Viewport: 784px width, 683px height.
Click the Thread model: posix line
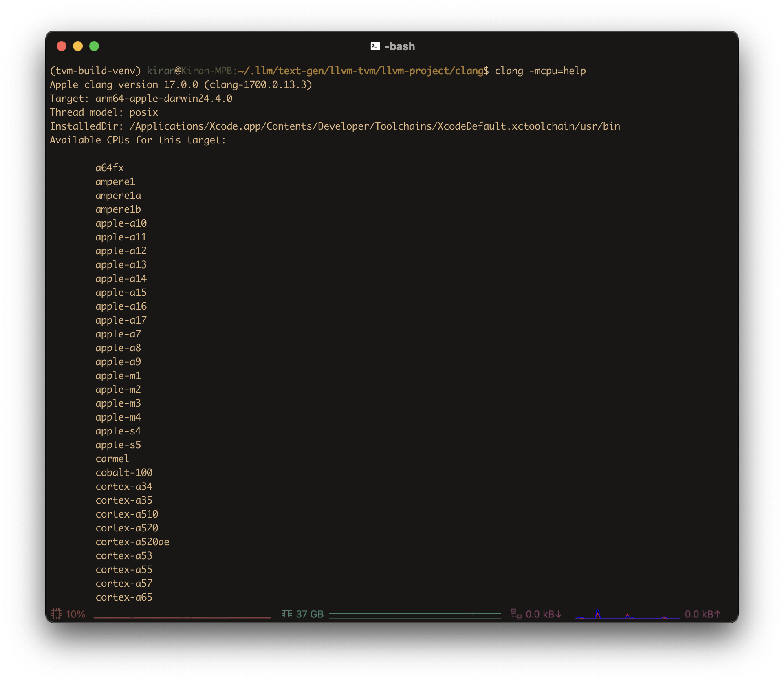pyautogui.click(x=104, y=112)
